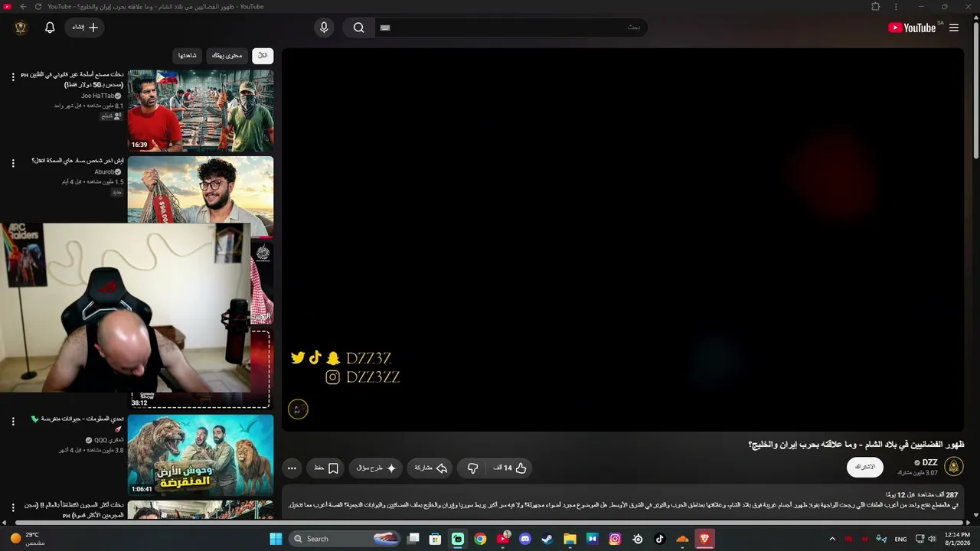
Task: Click the loop icon in video player
Action: pos(298,409)
